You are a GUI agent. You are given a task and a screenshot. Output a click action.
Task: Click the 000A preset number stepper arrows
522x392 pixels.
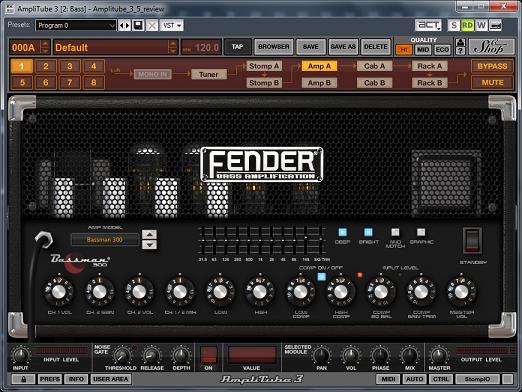point(45,47)
